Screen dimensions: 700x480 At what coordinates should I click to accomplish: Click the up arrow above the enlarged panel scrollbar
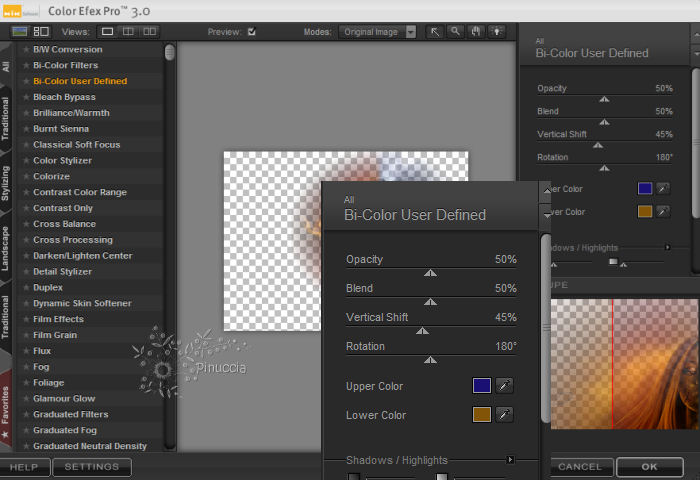pos(547,191)
